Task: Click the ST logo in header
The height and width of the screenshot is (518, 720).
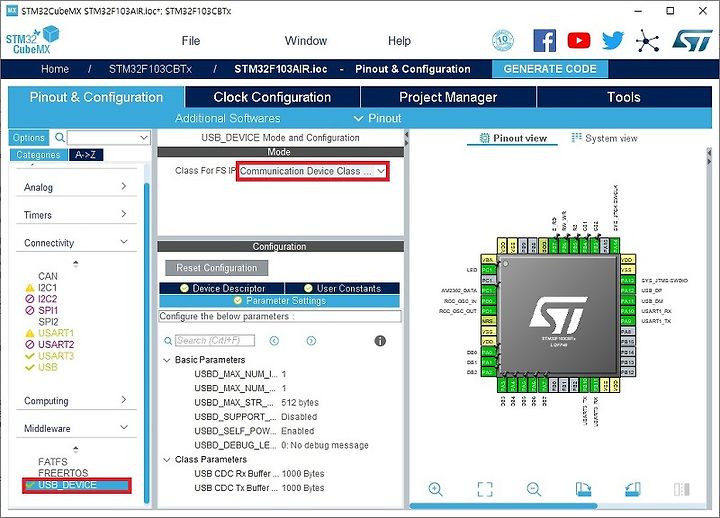Action: (692, 41)
